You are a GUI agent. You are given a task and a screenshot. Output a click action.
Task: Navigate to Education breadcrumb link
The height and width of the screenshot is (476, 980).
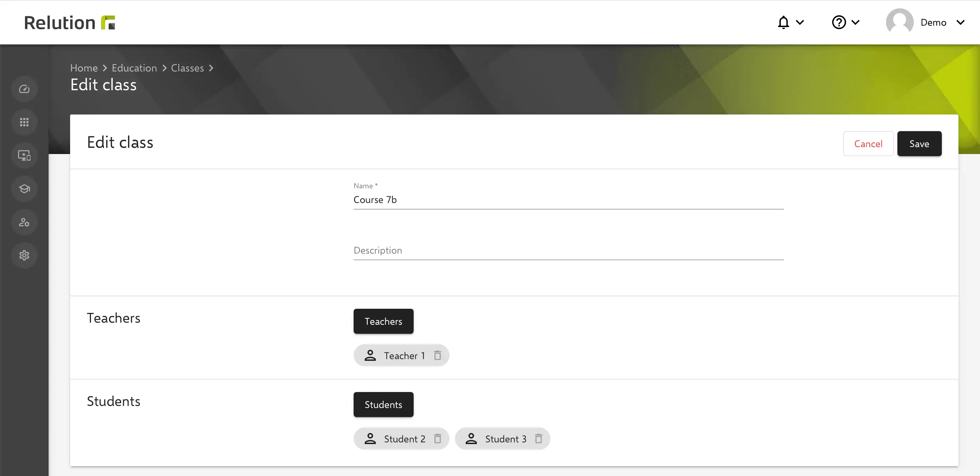click(x=134, y=68)
